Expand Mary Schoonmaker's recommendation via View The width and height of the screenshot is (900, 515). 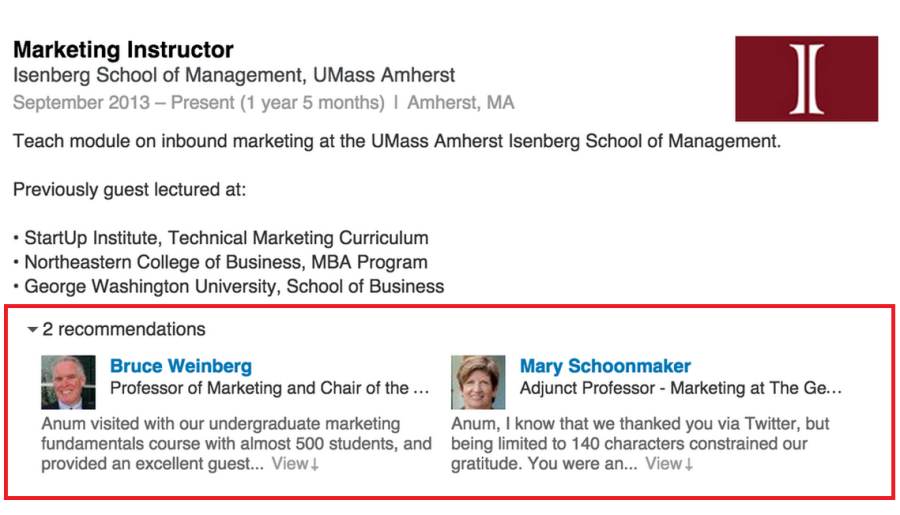click(x=664, y=463)
